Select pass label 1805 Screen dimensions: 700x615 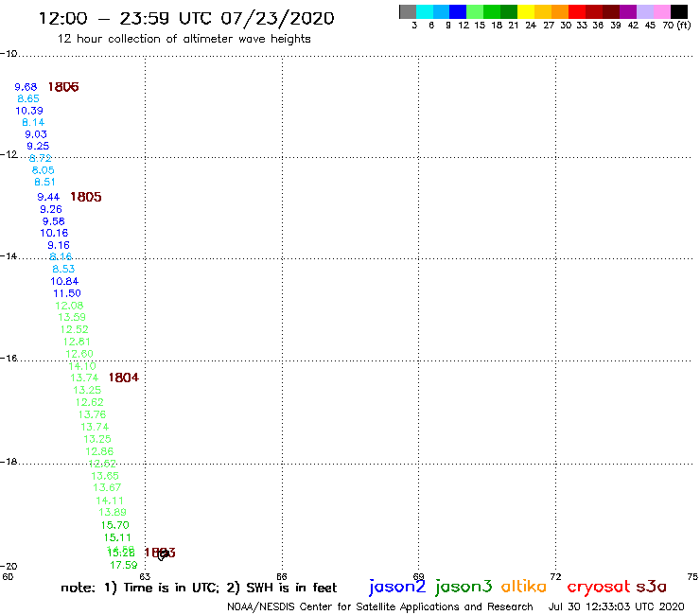coord(86,197)
